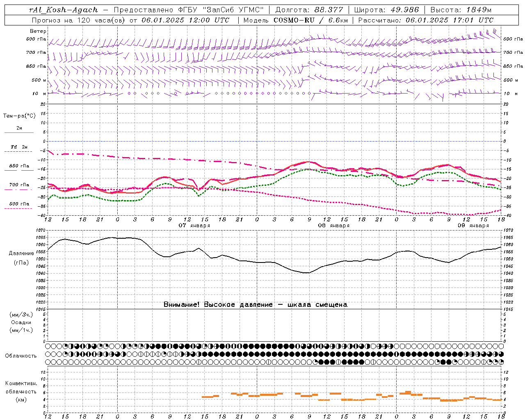Click the 20 value on the right temperature axis
Image resolution: width=525 pixels, height=420 pixels.
tap(506, 104)
